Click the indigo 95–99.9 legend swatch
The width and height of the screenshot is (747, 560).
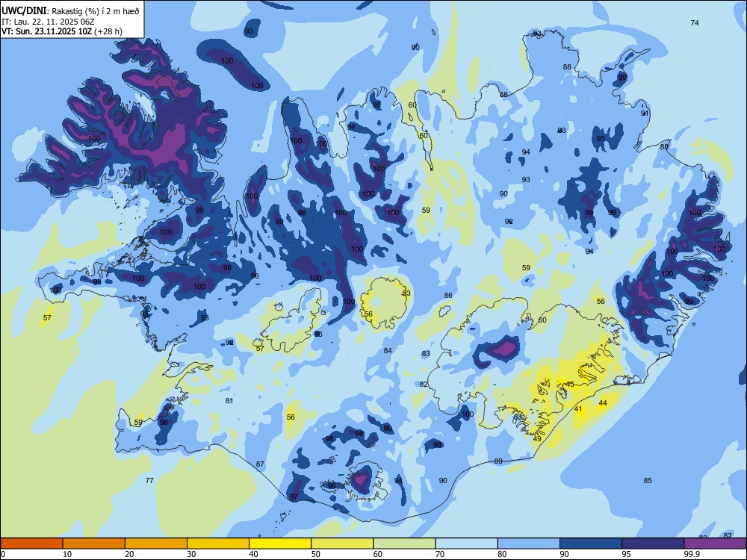653,544
